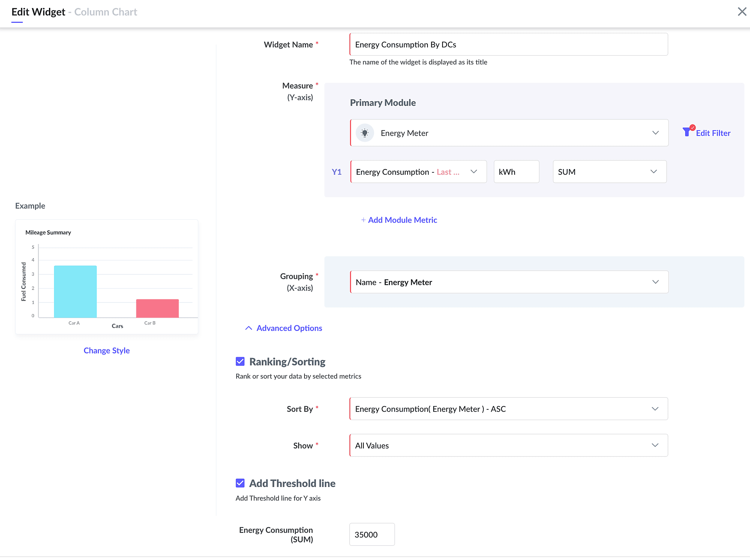750x560 pixels.
Task: Click the Widget Name text field
Action: [508, 45]
